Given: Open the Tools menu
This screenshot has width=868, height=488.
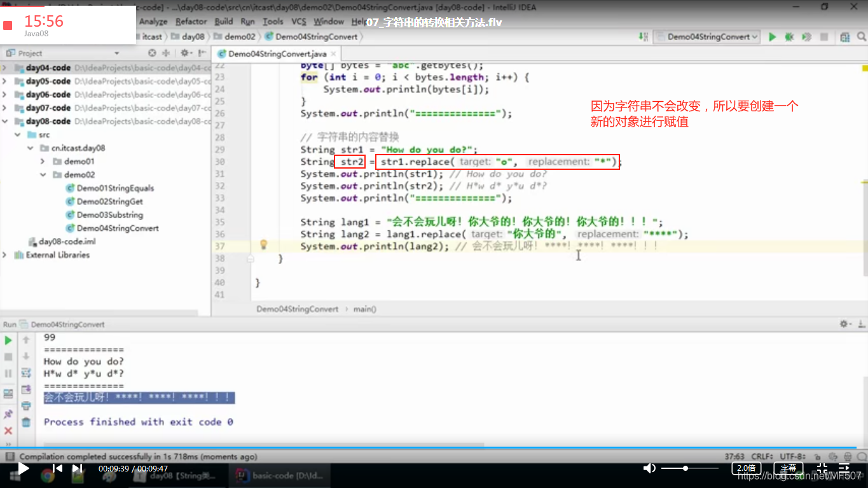Looking at the screenshot, I should 273,21.
